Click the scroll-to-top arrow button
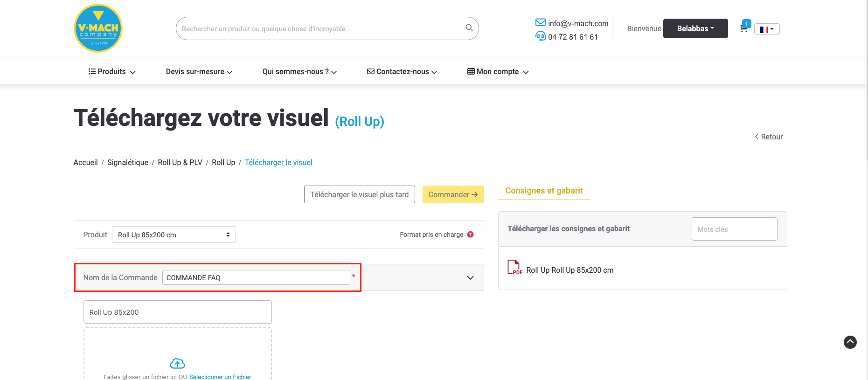 (x=850, y=342)
